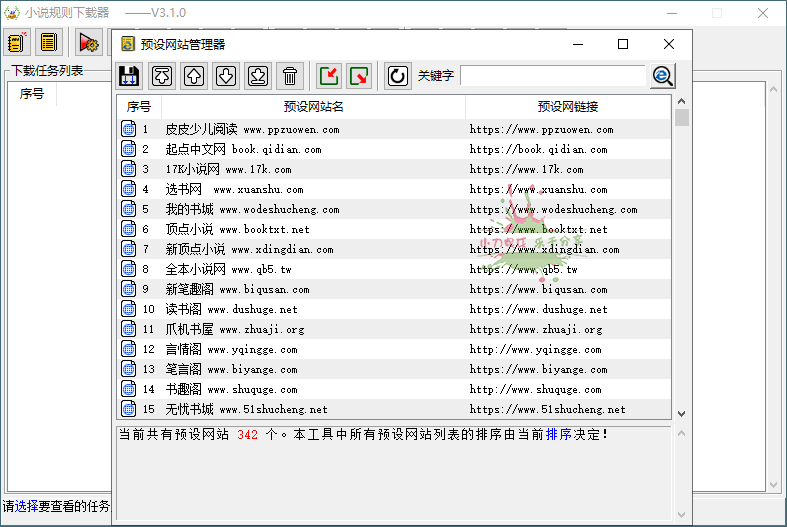
Task: Open the rule settings gear icon in main toolbar
Action: 89,42
